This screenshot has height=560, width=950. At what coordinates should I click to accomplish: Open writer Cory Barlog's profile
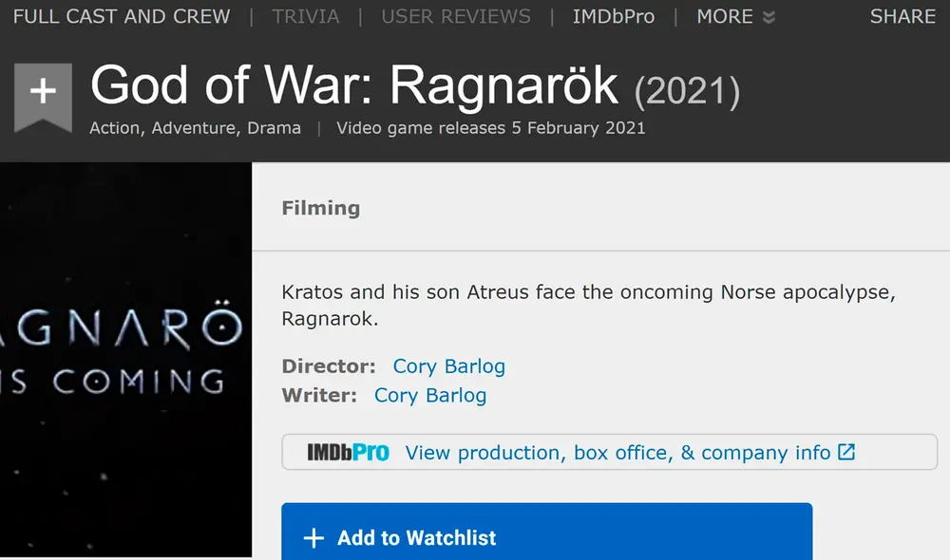click(429, 396)
